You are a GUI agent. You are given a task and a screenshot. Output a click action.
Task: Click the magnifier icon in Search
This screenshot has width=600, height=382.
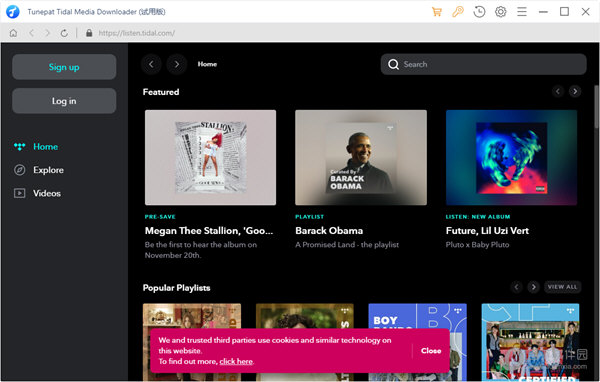click(x=393, y=64)
